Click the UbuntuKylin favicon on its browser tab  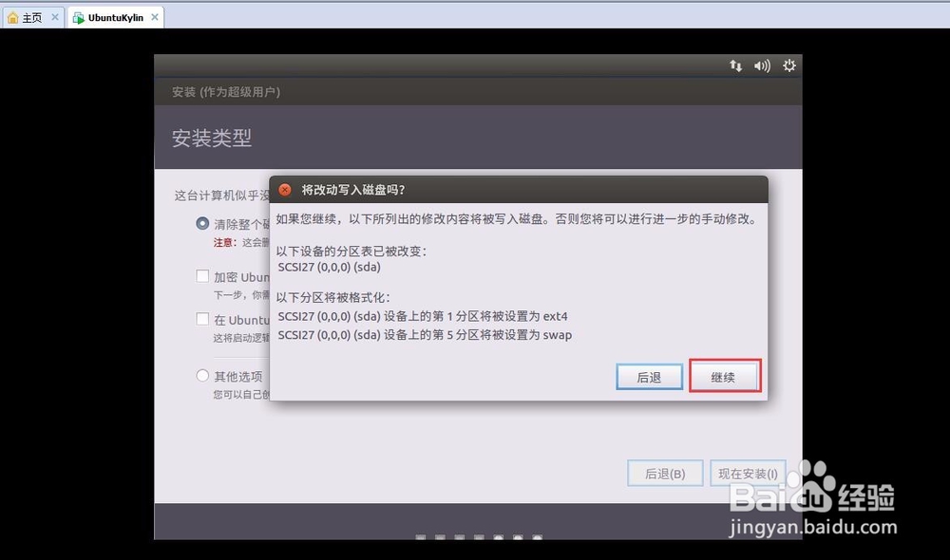(x=78, y=16)
